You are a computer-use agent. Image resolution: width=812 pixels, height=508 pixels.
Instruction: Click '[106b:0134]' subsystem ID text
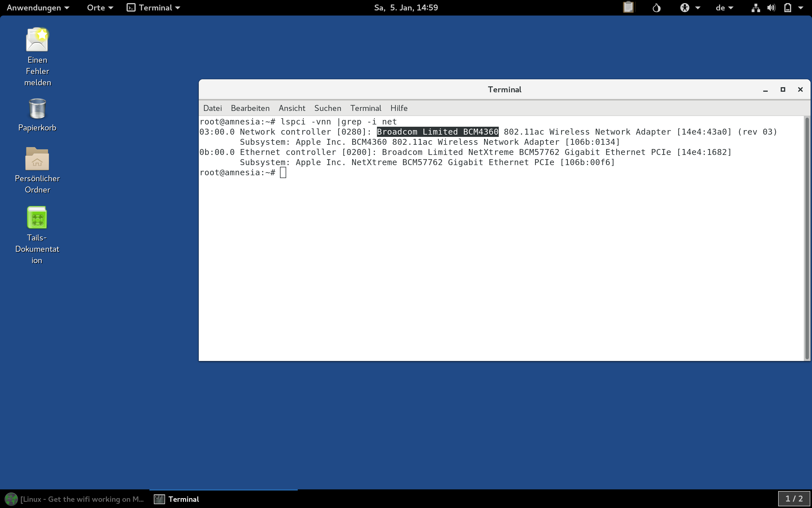point(593,142)
